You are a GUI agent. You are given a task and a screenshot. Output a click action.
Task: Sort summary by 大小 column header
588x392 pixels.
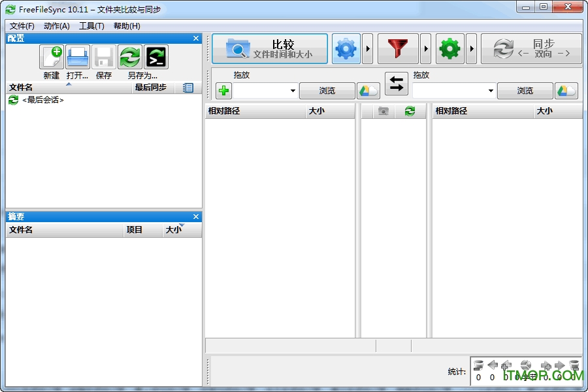point(182,229)
